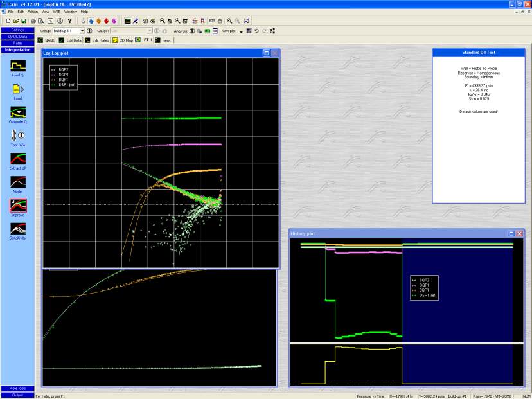Open the Compute Q tool
The width and height of the screenshot is (532, 399).
pyautogui.click(x=18, y=112)
